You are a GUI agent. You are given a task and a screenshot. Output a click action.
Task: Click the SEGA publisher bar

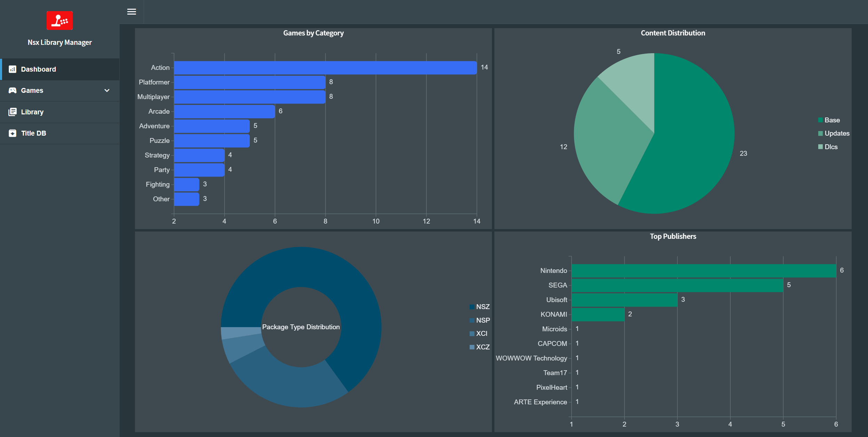677,285
